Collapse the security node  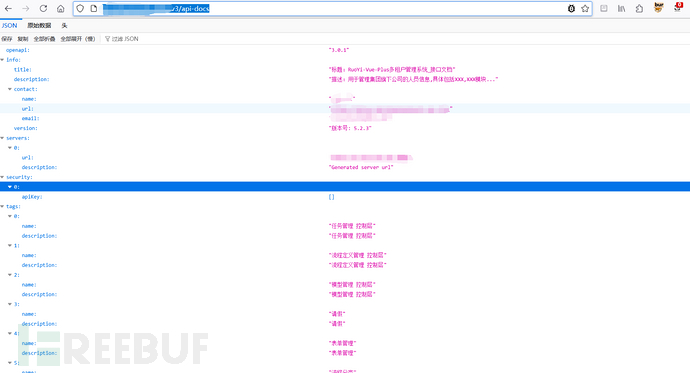[2, 177]
